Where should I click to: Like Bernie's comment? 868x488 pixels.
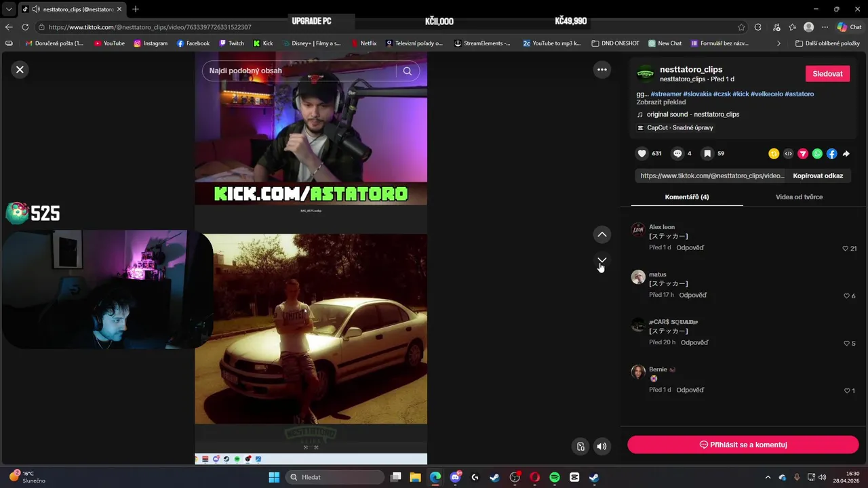pos(847,391)
